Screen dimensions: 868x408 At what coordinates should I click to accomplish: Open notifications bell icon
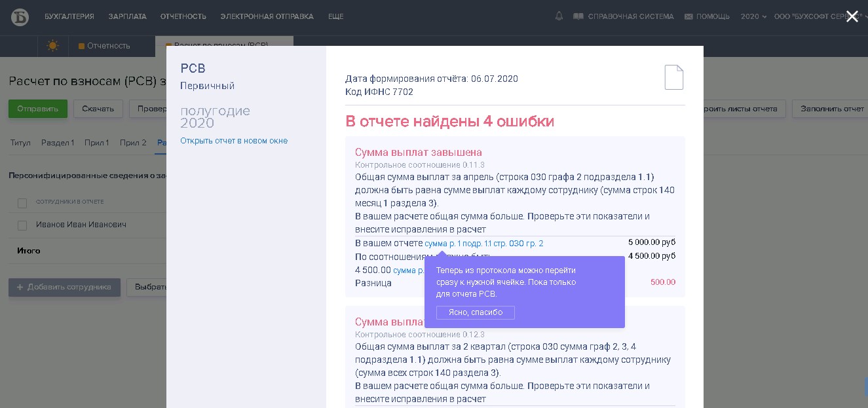559,16
